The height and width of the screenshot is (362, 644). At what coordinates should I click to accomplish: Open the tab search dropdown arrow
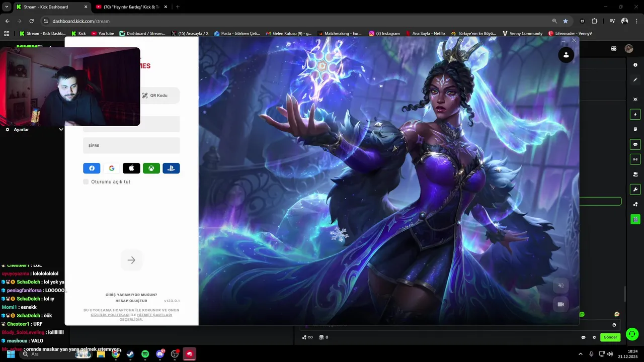pos(7,7)
